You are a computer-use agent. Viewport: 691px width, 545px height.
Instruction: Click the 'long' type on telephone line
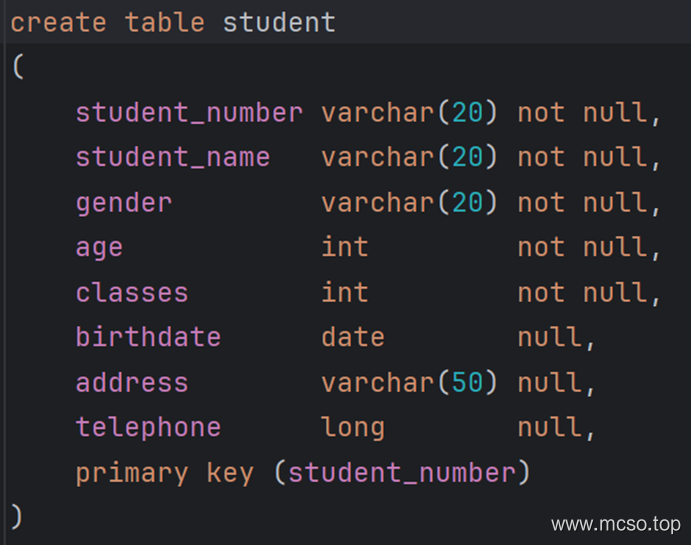pyautogui.click(x=353, y=428)
